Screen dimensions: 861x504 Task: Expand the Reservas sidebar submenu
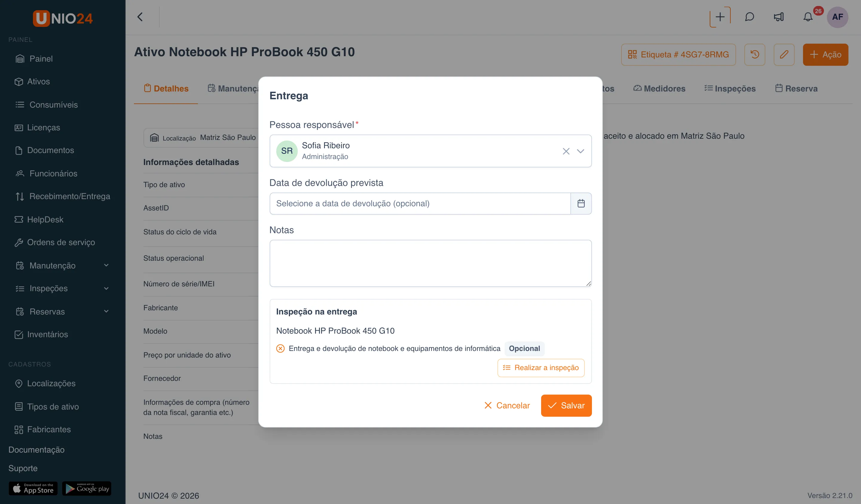[106, 311]
